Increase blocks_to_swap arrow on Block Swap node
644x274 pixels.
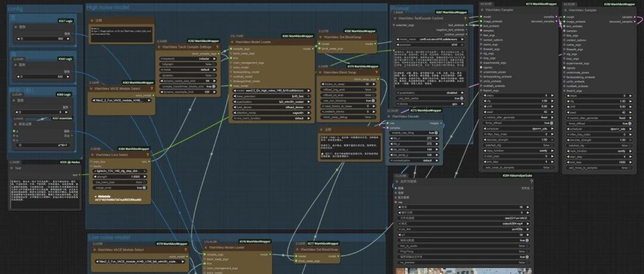374,84
